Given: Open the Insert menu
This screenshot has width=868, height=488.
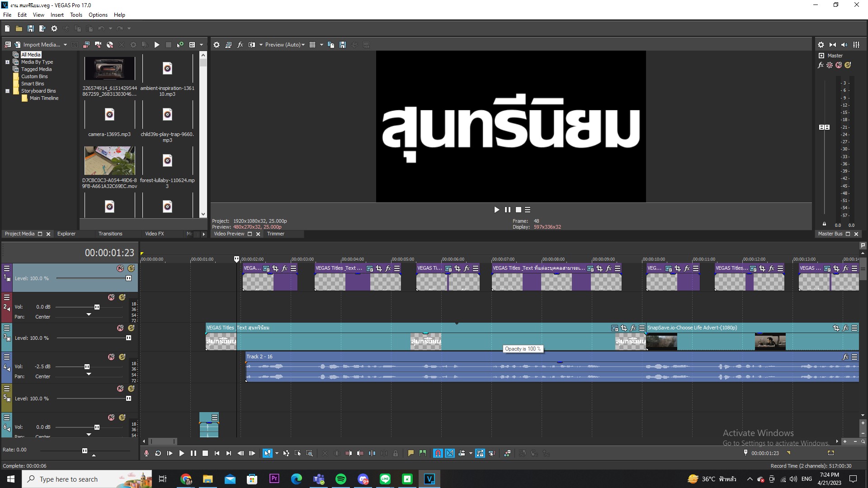Looking at the screenshot, I should coord(57,15).
